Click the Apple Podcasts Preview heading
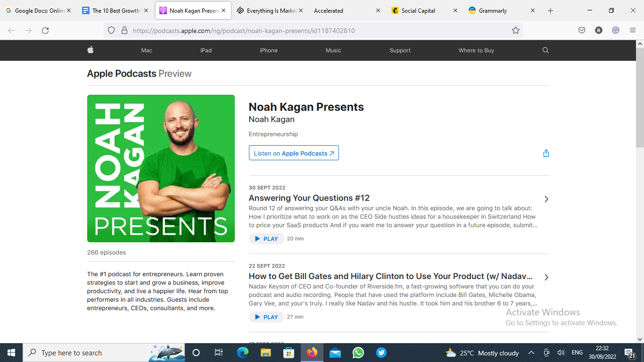Viewport: 644px width, 362px height. [139, 74]
